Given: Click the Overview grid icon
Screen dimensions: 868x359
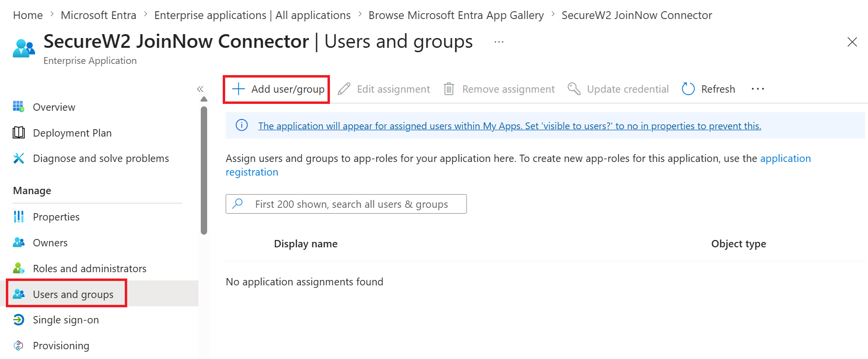Looking at the screenshot, I should [x=19, y=107].
